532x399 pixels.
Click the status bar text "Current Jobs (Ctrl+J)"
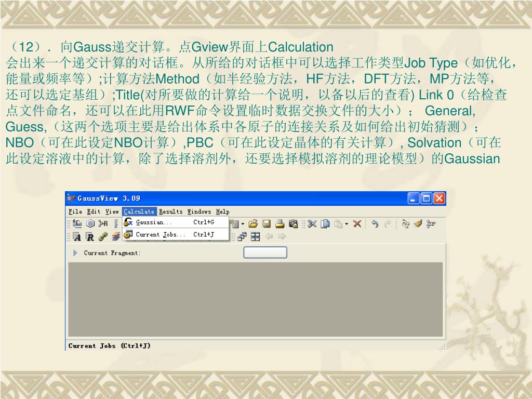pos(109,345)
